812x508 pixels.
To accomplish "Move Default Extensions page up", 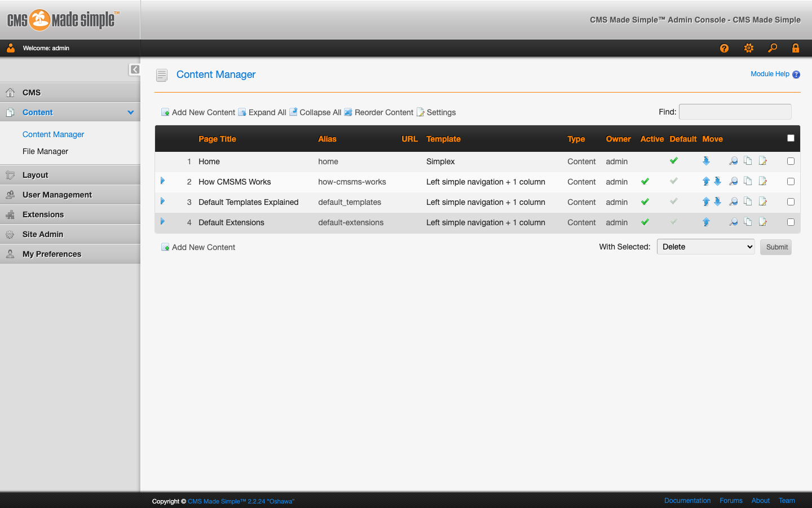I will (x=706, y=222).
